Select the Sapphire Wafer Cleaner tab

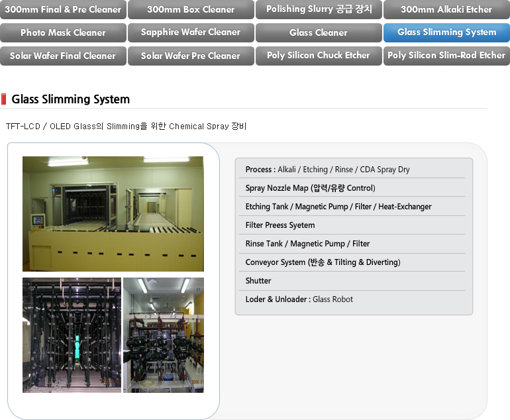click(191, 32)
